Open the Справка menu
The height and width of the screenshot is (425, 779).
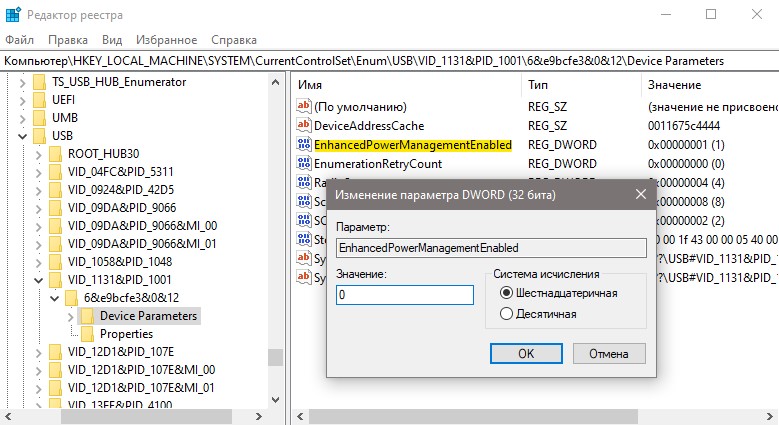tap(234, 40)
